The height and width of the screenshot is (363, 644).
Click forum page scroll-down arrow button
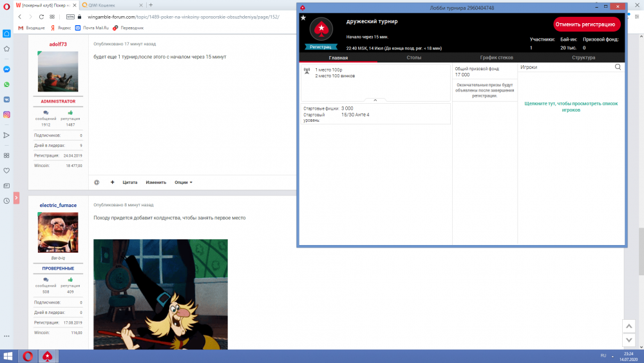(x=629, y=340)
